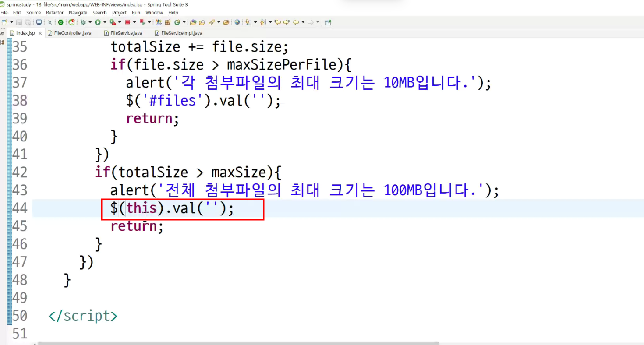Click the External Tools run icon
The image size is (644, 345).
[112, 22]
